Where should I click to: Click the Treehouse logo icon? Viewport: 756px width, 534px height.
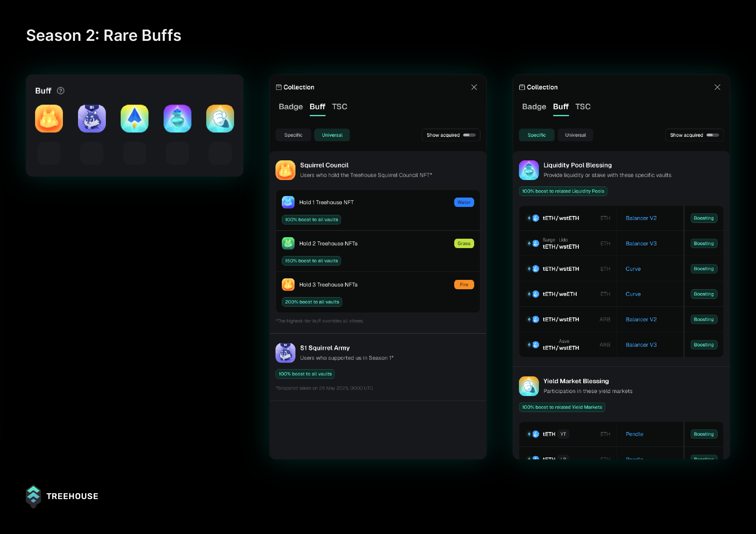[x=33, y=496]
